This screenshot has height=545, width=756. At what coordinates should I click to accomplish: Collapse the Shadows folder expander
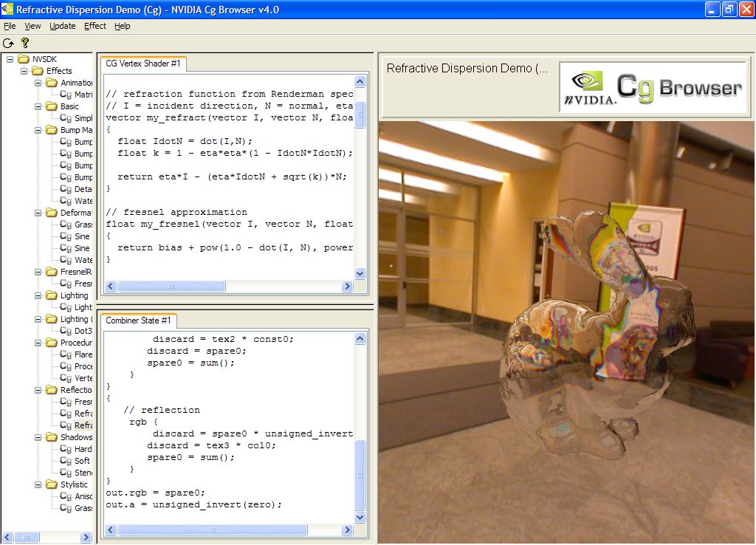[x=38, y=437]
